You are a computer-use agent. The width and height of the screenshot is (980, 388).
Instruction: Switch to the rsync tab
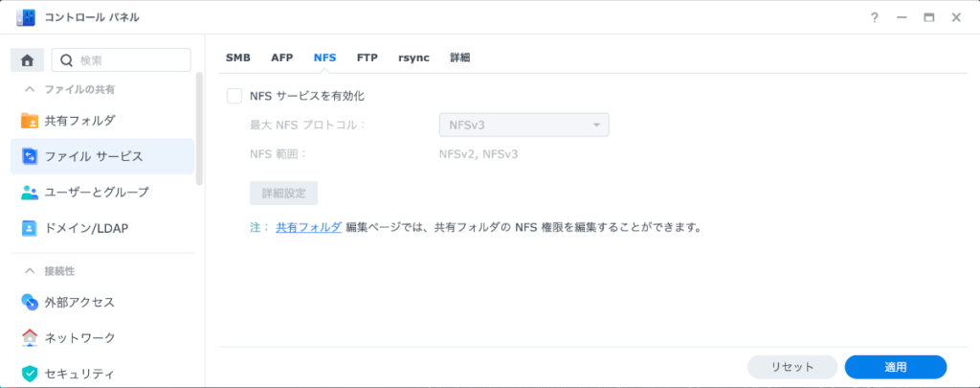[x=413, y=57]
